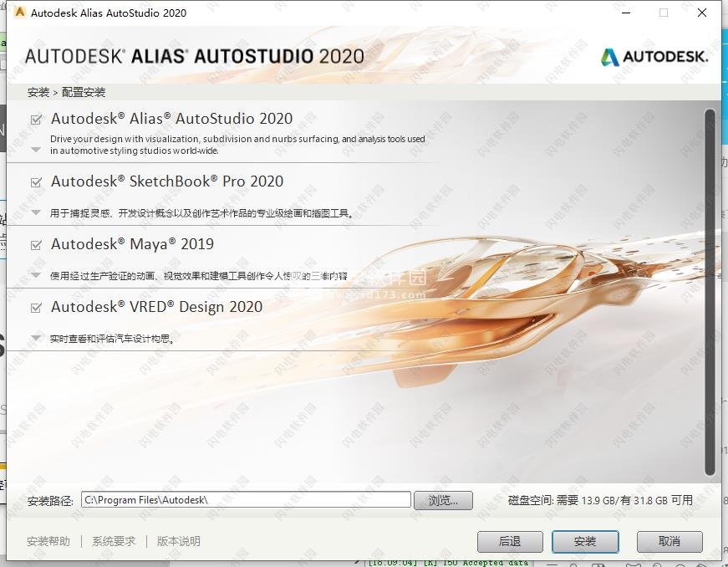Open the 版本说明 link
Screen dimensions: 728x567
pos(178,541)
